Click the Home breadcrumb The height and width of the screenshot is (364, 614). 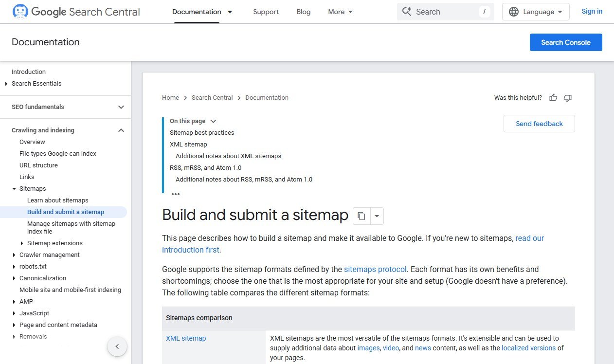click(x=170, y=98)
